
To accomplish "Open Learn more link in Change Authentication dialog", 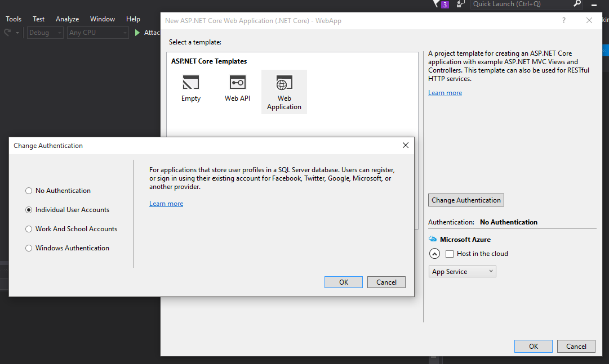I will (166, 204).
